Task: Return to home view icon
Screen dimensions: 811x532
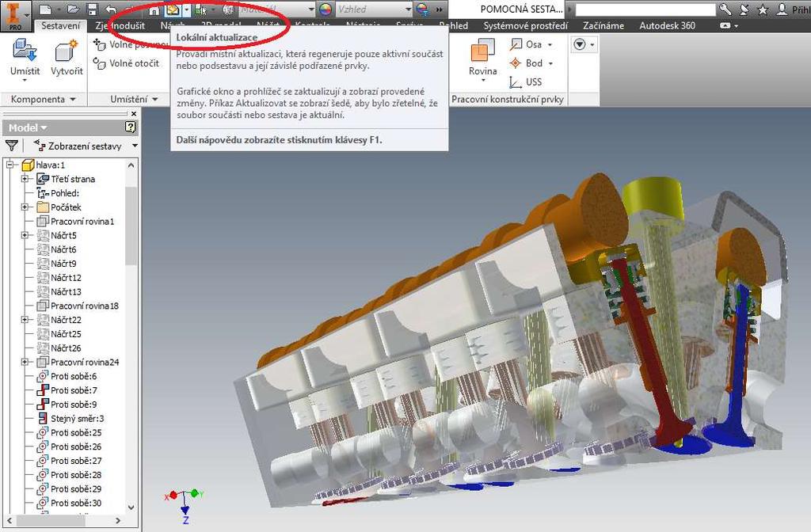Action: (154, 9)
